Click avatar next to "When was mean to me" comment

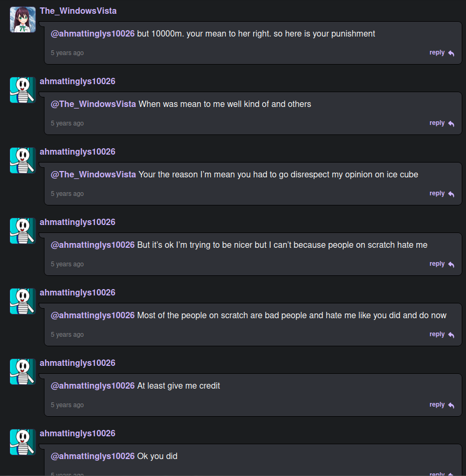tap(23, 90)
